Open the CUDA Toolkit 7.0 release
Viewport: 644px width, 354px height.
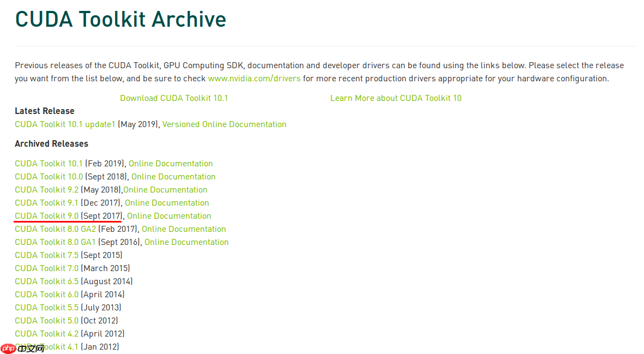[46, 268]
